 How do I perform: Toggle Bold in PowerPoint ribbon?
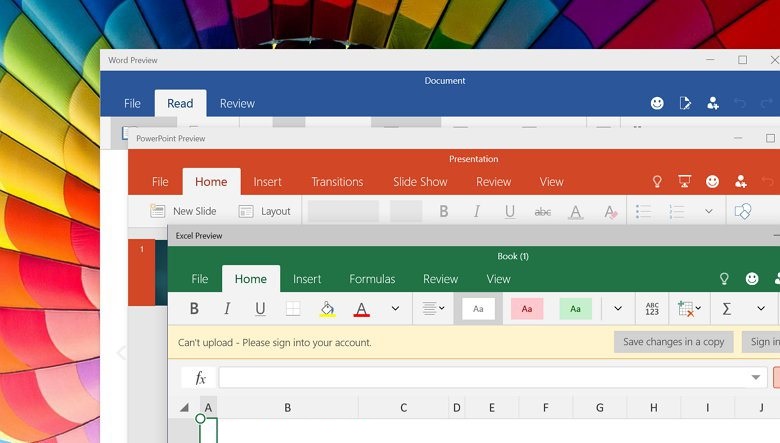tap(444, 212)
